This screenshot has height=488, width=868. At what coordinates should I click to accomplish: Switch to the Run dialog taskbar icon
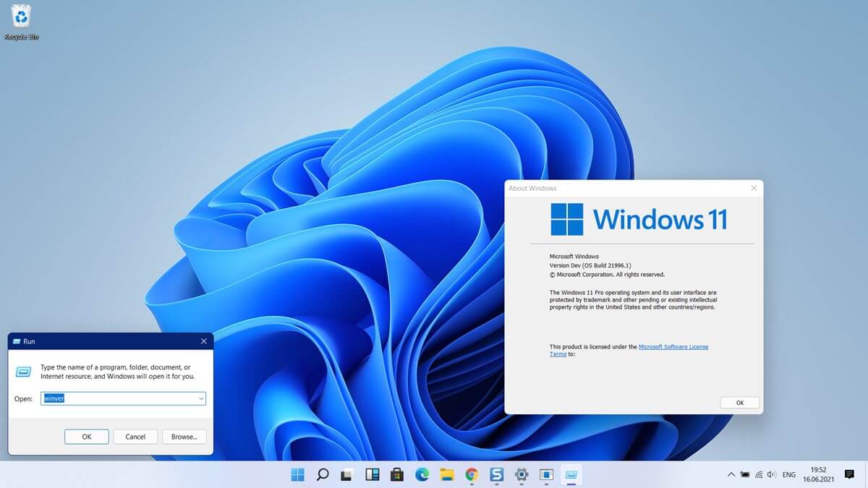(571, 475)
